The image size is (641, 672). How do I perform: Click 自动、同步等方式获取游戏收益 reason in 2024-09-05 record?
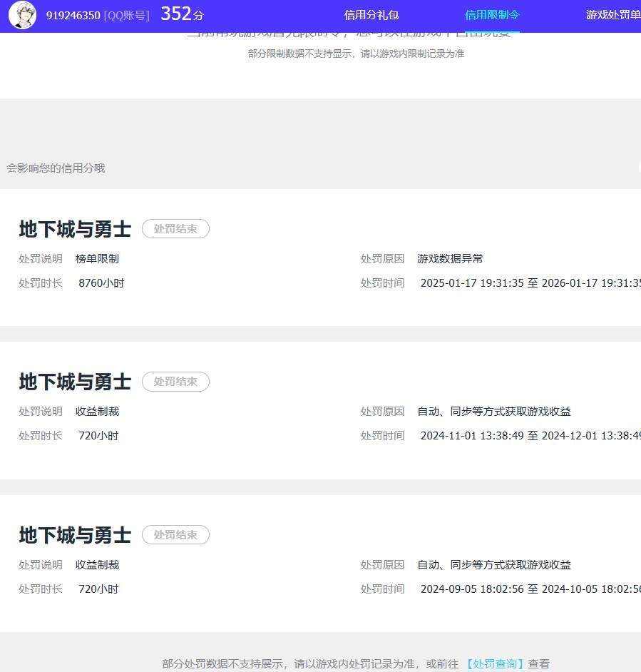494,565
